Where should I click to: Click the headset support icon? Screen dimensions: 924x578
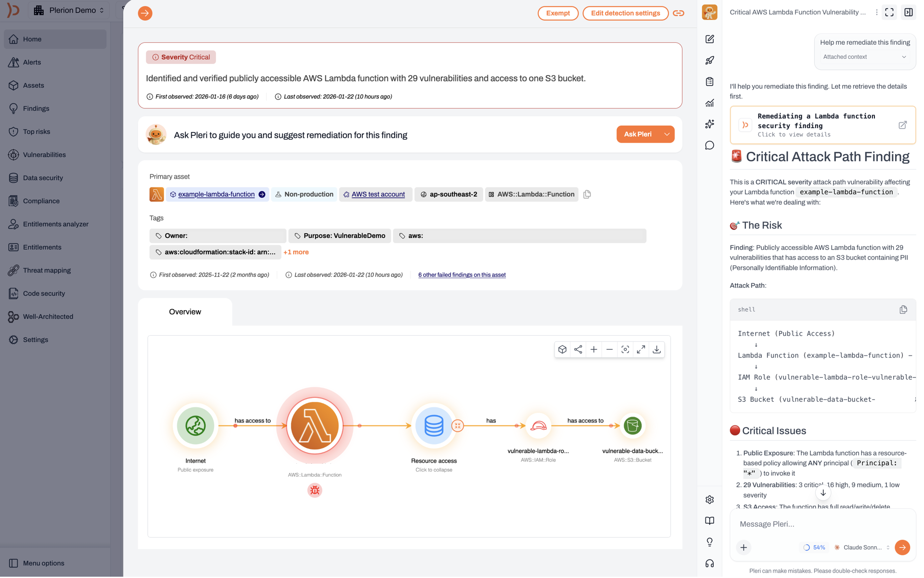(709, 564)
